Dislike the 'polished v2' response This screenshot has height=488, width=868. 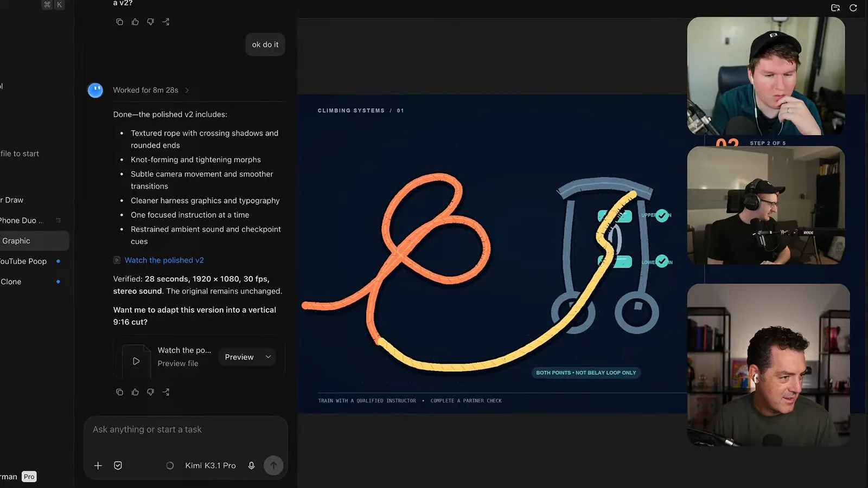[x=150, y=392]
